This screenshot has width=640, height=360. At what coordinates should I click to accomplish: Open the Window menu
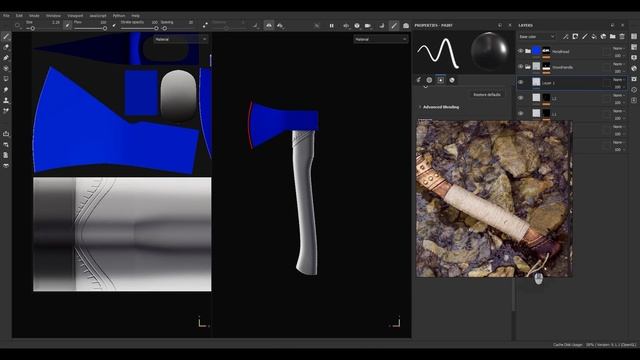click(53, 16)
